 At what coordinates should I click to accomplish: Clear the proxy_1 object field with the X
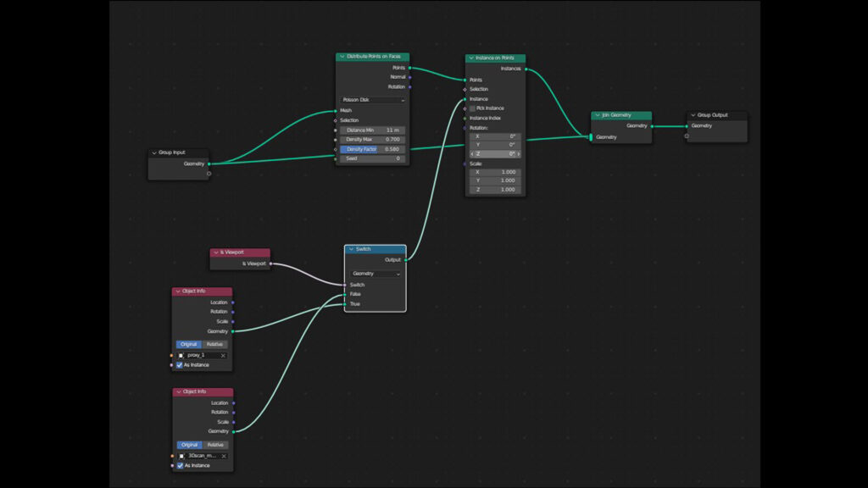point(224,355)
